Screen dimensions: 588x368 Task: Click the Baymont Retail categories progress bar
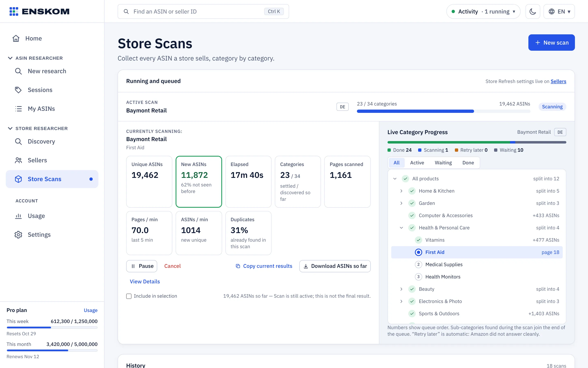(x=443, y=111)
